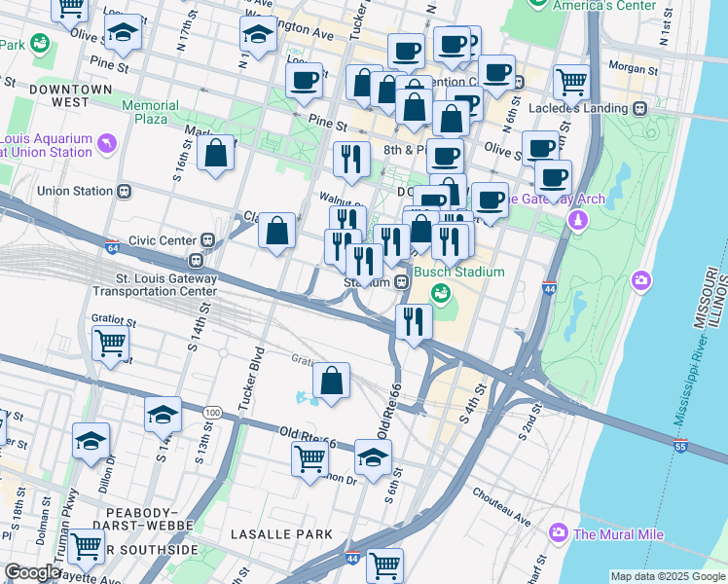728x584 pixels.
Task: Click the St. Louis Gateway Transportation Center label
Action: point(155,284)
